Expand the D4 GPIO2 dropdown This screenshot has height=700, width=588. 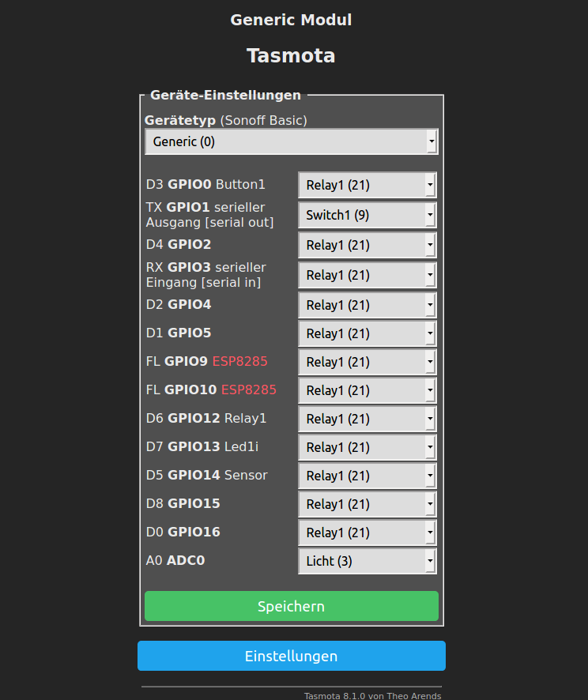367,245
